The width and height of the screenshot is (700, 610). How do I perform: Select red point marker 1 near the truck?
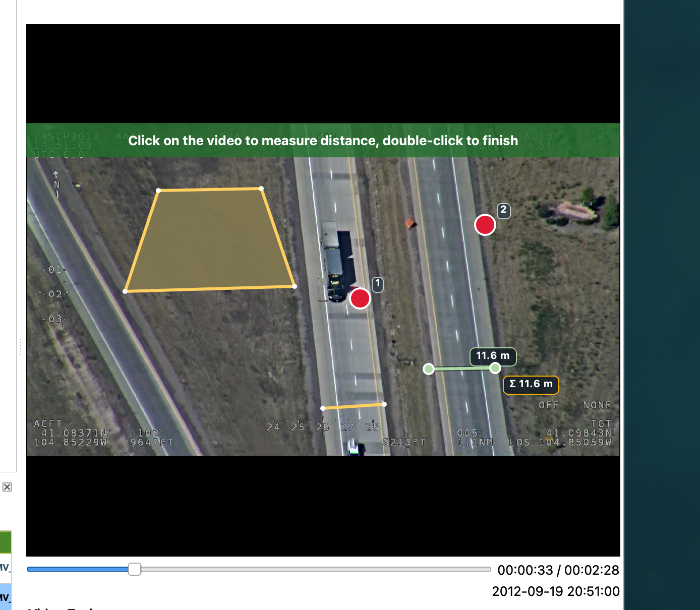point(360,298)
